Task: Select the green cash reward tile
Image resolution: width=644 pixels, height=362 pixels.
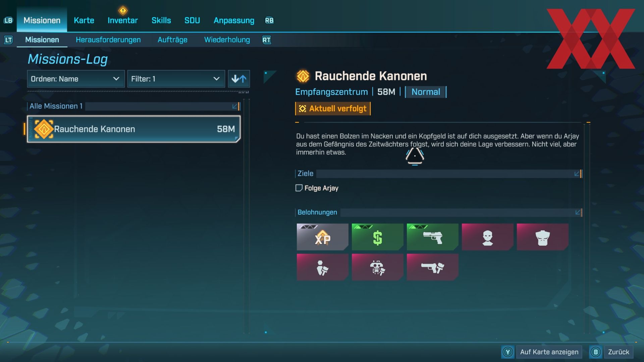Action: (x=377, y=237)
